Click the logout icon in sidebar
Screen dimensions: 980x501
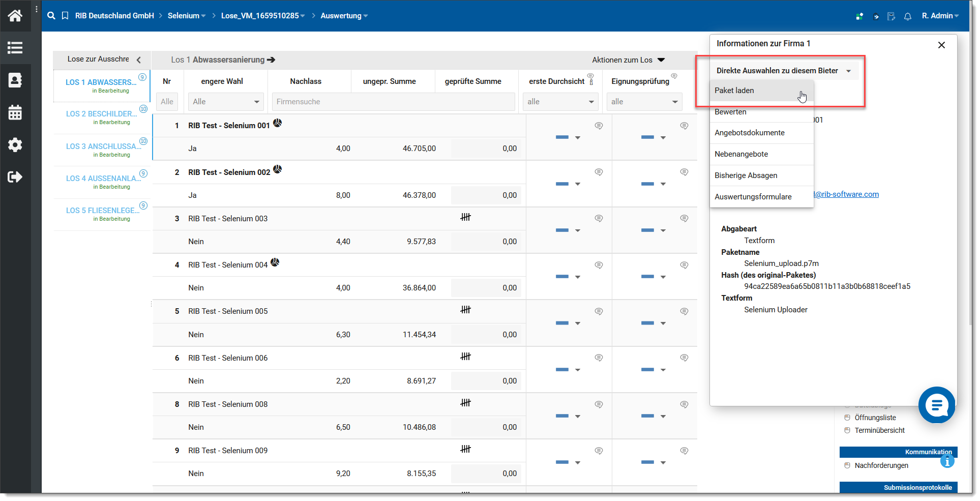click(15, 177)
